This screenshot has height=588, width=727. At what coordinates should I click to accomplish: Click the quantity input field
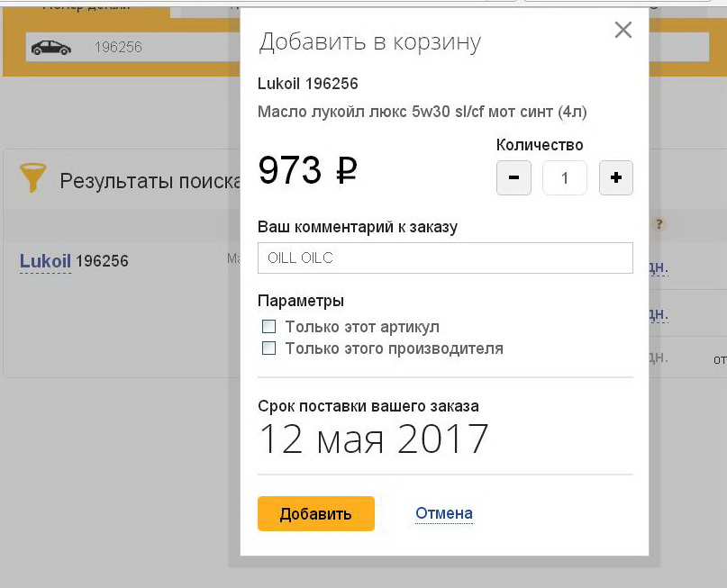click(565, 178)
